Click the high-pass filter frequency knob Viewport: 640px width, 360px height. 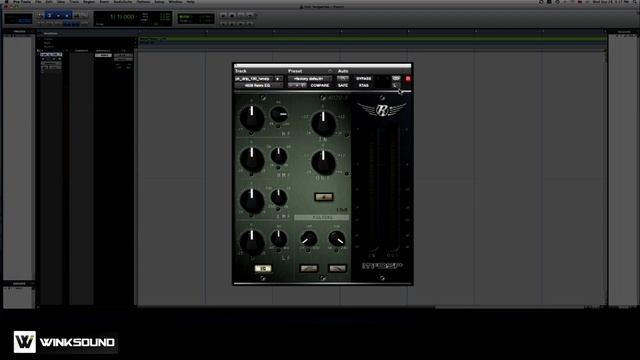coord(309,238)
